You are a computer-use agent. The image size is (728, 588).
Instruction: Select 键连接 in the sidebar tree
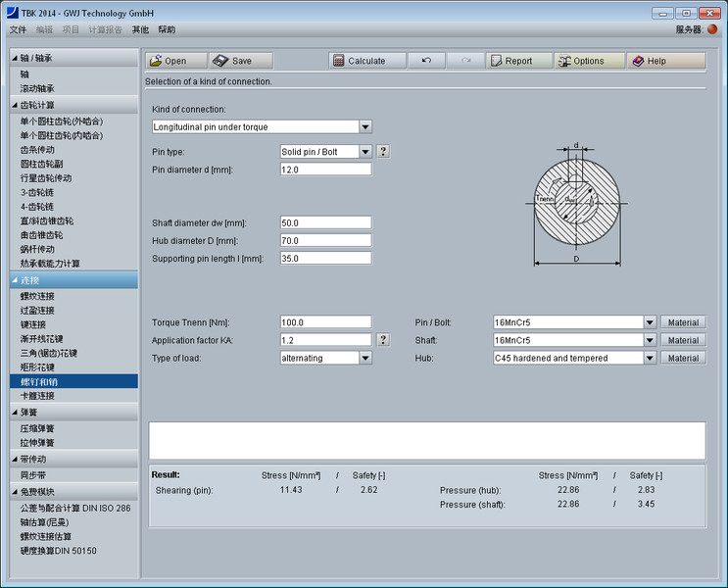[33, 324]
